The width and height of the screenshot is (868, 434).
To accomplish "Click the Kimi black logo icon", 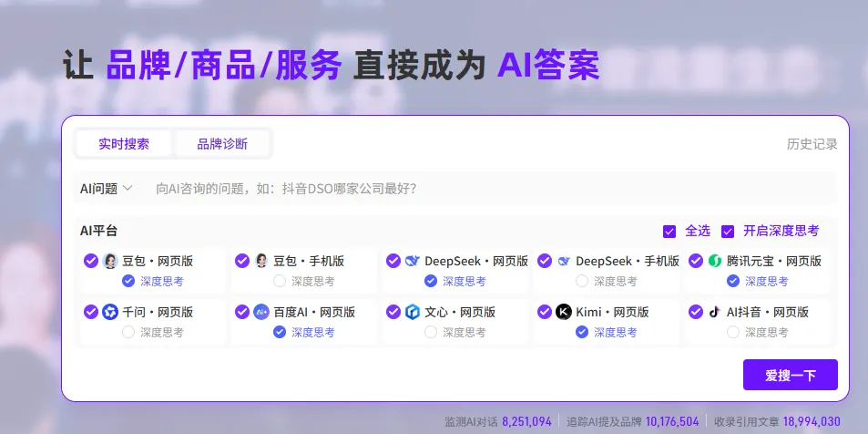I will tap(564, 312).
